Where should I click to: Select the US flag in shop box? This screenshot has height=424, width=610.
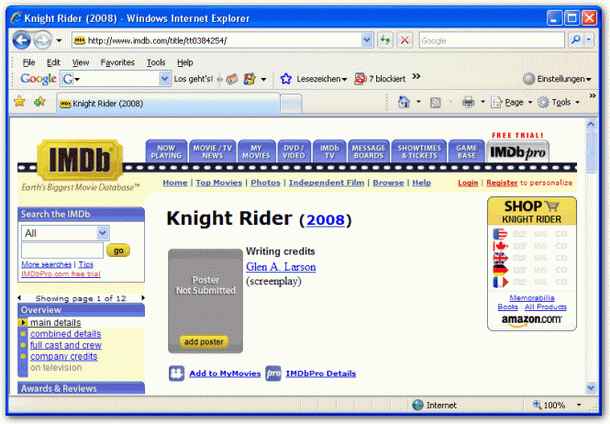click(x=500, y=234)
